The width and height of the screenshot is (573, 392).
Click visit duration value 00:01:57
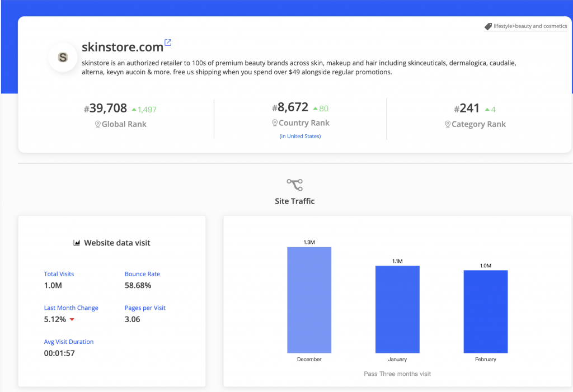pos(59,353)
